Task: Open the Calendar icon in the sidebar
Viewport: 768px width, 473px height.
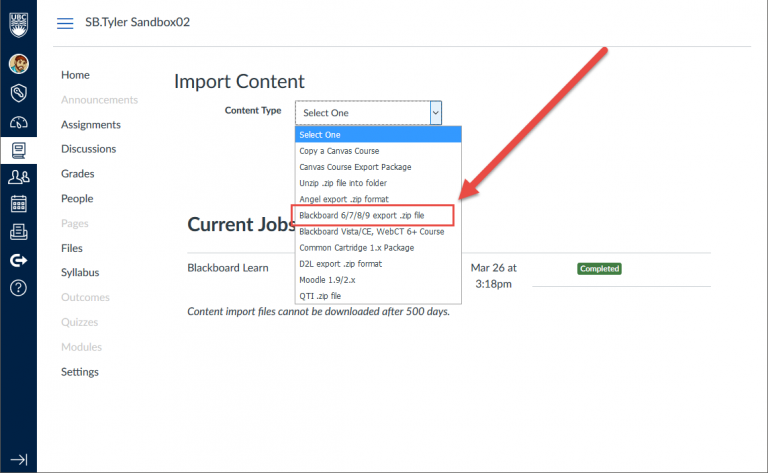Action: click(19, 204)
